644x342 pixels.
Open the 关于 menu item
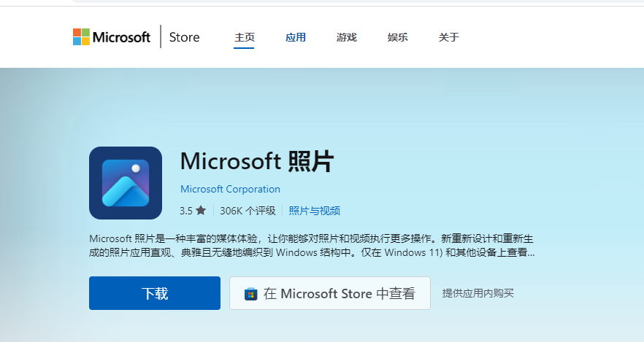pyautogui.click(x=448, y=37)
